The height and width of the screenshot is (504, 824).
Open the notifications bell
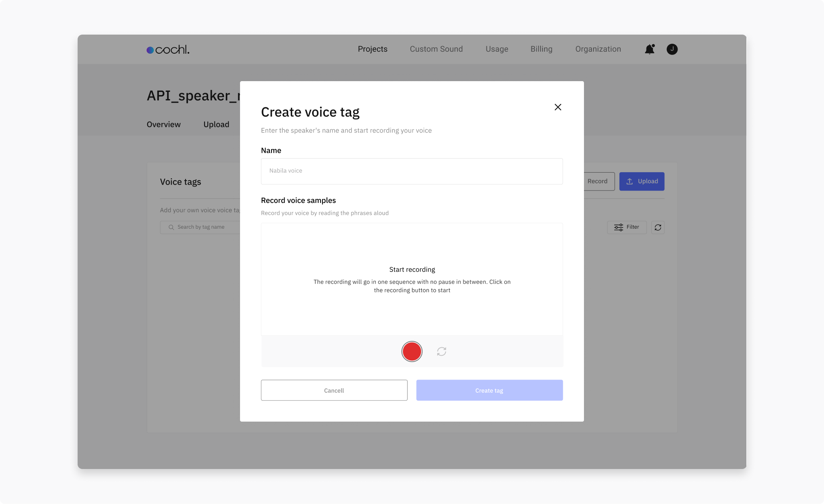pyautogui.click(x=650, y=49)
